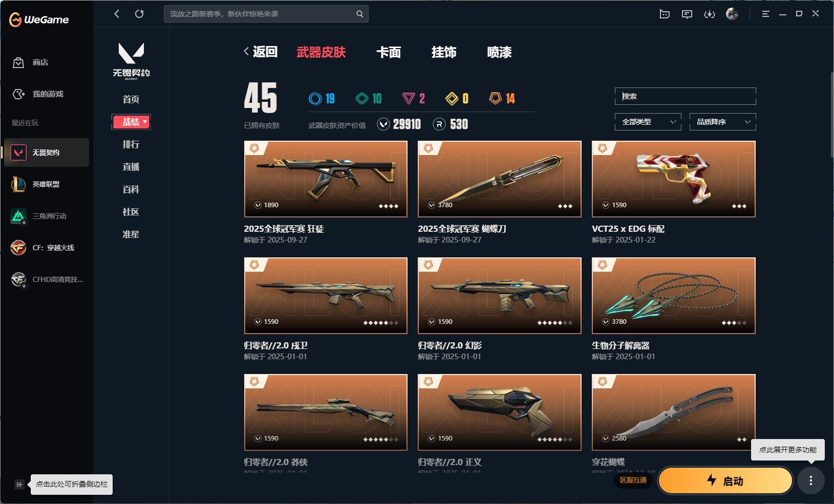Open the 品质降序 sort order dropdown

[723, 122]
